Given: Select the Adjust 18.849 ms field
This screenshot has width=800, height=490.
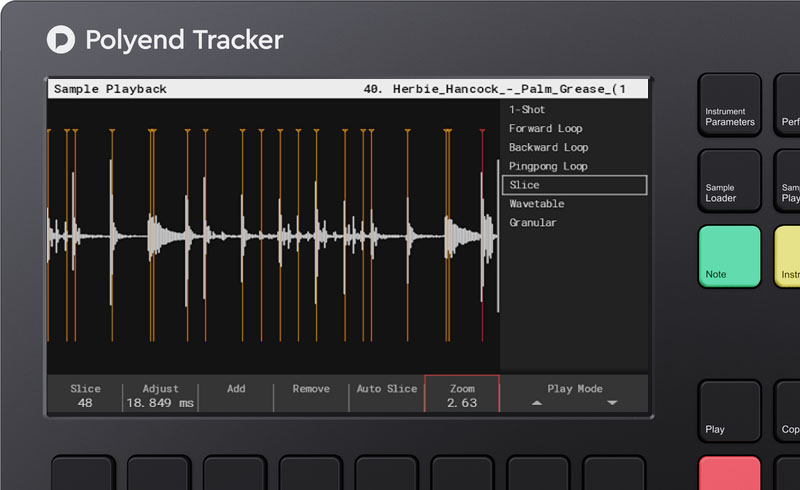Looking at the screenshot, I should point(160,396).
